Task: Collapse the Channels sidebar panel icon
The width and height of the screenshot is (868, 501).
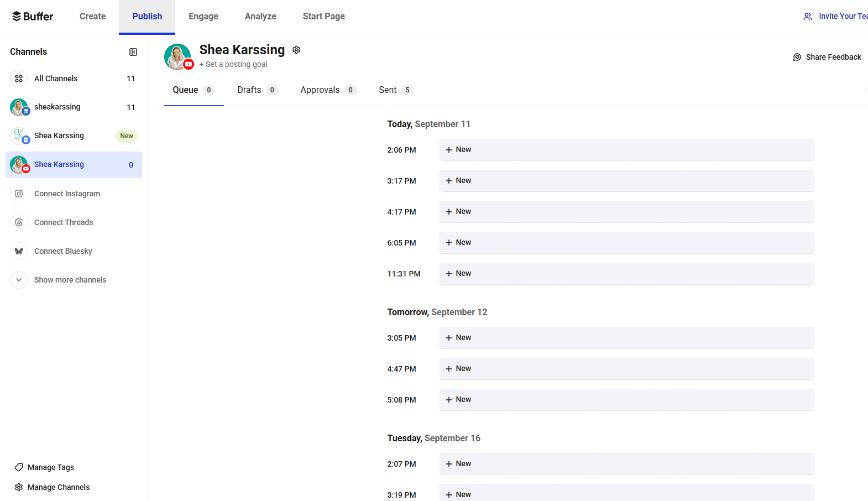Action: [133, 52]
